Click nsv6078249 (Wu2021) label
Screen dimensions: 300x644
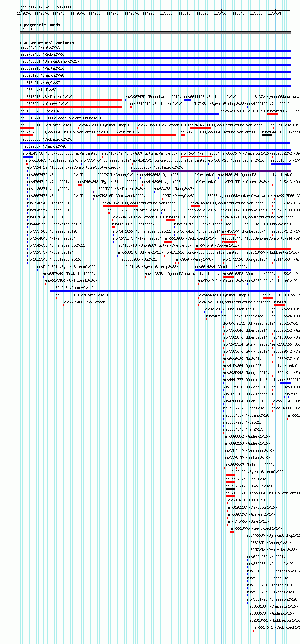tap(46, 217)
